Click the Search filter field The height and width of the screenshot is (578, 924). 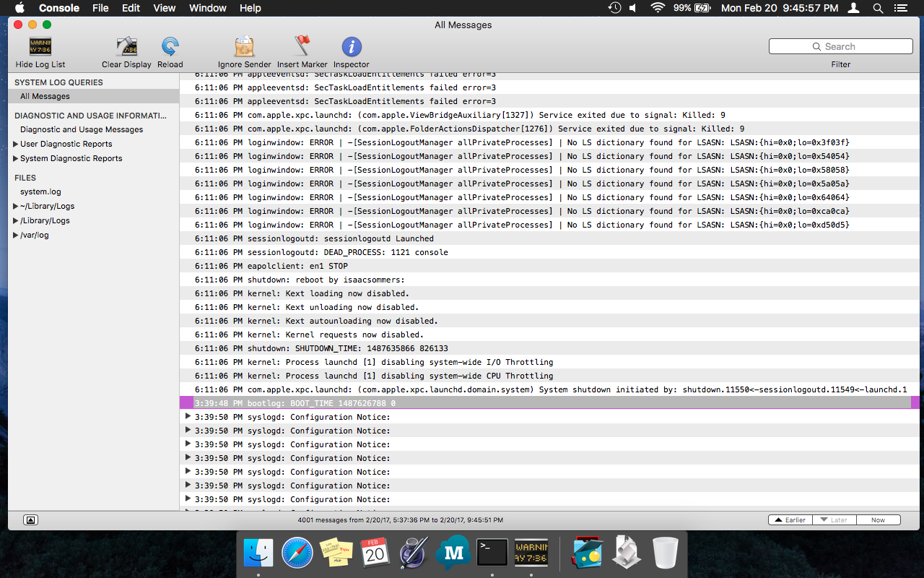[x=841, y=46]
